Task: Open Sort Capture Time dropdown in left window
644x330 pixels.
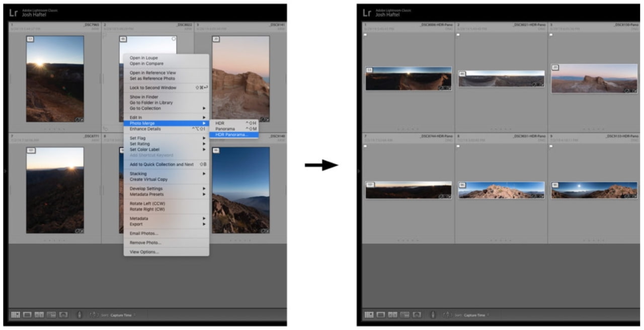Action: pos(123,315)
